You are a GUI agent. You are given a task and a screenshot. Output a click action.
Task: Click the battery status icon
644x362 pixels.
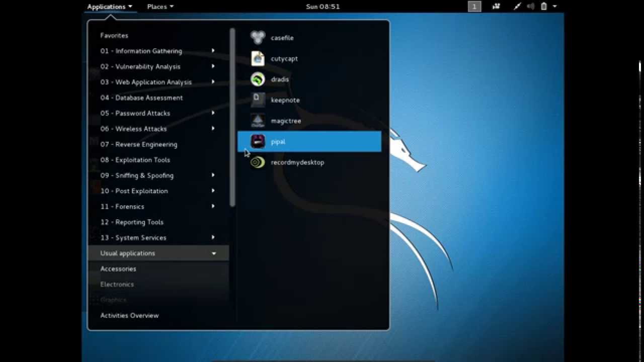tap(544, 7)
